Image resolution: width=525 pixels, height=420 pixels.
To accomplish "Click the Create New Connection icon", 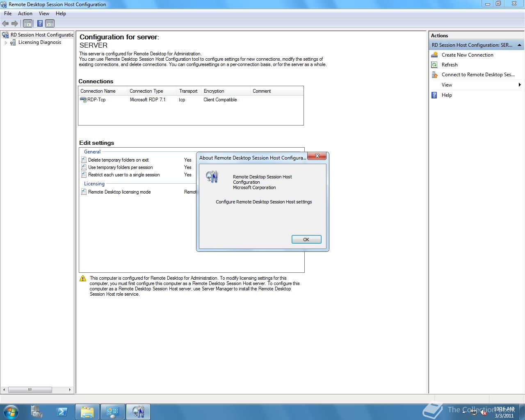I will tap(435, 55).
